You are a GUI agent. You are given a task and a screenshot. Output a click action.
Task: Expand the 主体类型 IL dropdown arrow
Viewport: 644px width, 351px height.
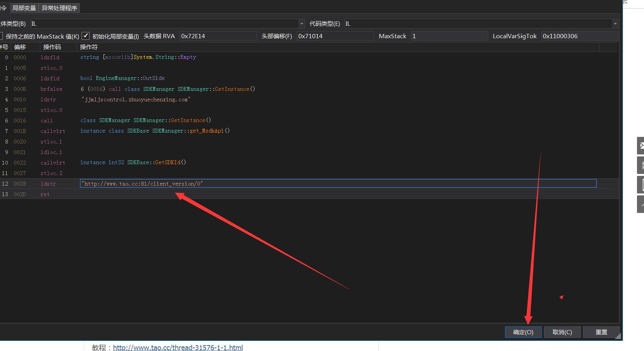pyautogui.click(x=301, y=24)
